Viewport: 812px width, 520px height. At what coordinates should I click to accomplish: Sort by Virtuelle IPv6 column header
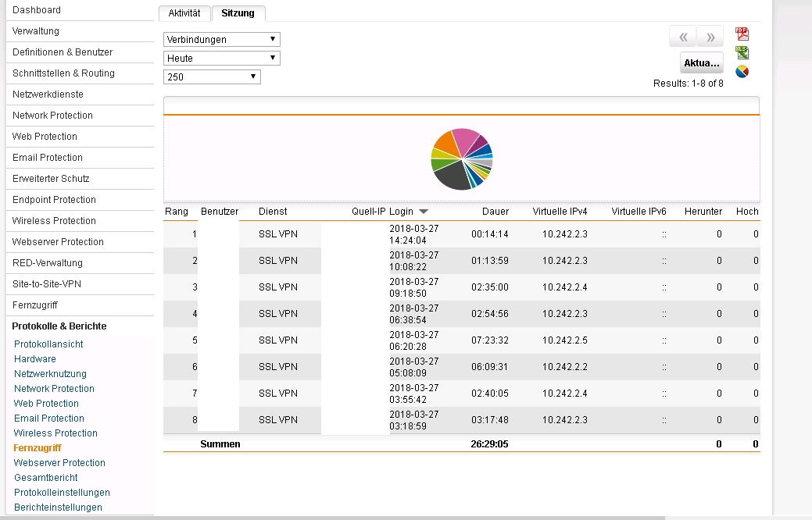pyautogui.click(x=639, y=212)
